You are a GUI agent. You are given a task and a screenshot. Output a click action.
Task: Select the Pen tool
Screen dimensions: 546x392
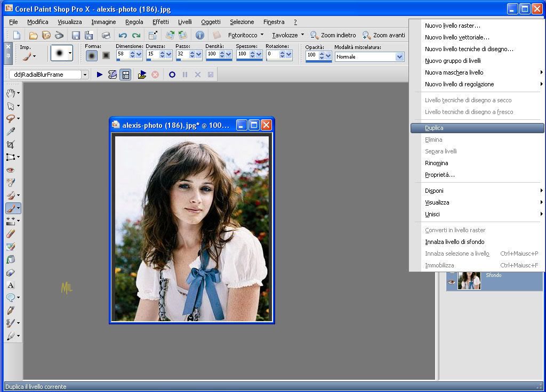tap(11, 311)
